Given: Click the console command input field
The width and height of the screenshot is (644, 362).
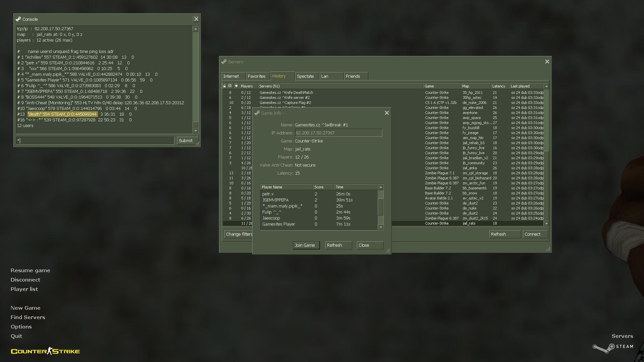Looking at the screenshot, I should pyautogui.click(x=95, y=141).
